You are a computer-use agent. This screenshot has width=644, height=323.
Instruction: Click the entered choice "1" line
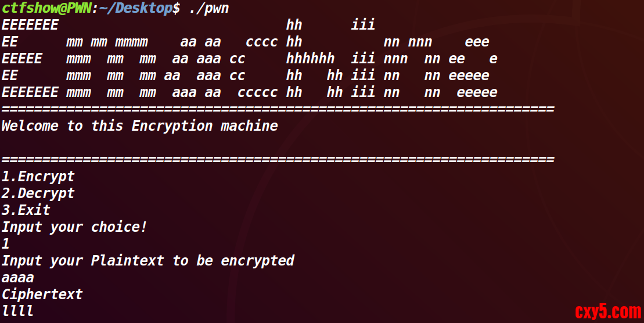pyautogui.click(x=5, y=244)
